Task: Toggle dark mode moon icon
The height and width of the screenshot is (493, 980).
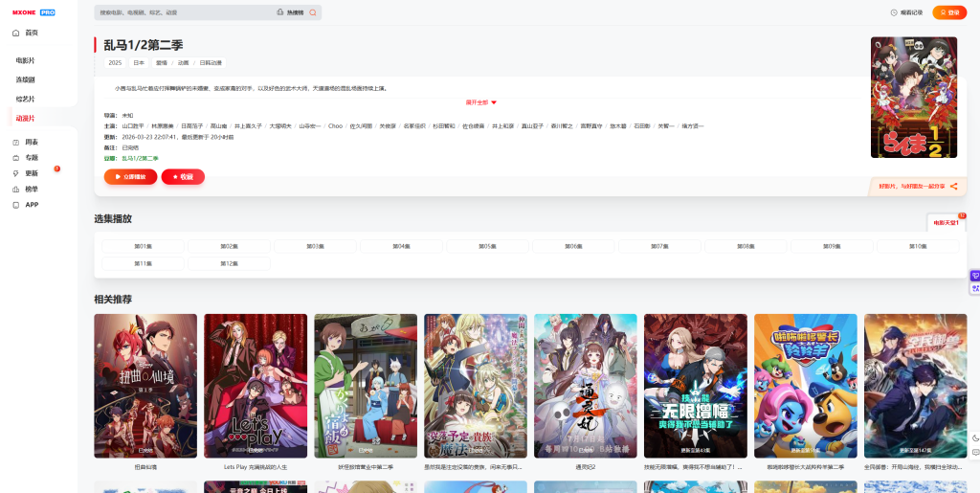Action: tap(975, 438)
